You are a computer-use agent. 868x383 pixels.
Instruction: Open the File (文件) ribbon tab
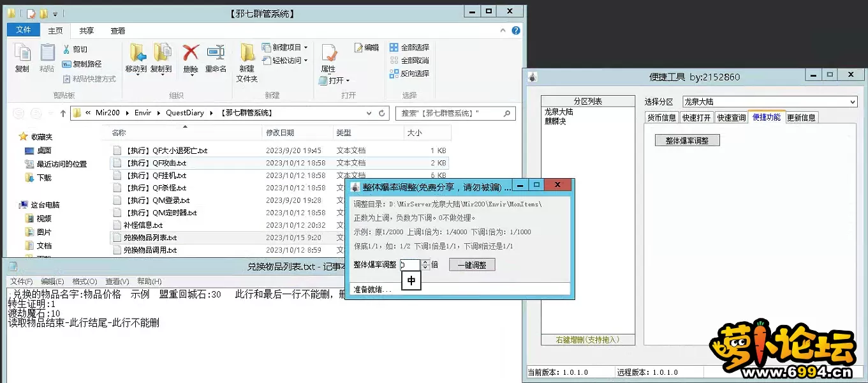24,30
